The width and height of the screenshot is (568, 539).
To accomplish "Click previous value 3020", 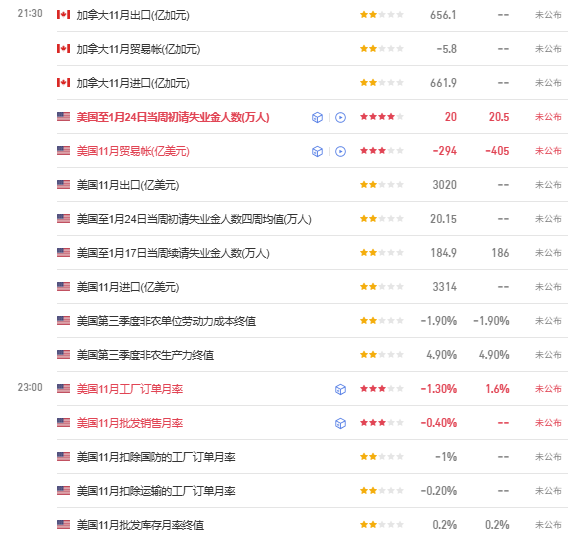I will (444, 185).
